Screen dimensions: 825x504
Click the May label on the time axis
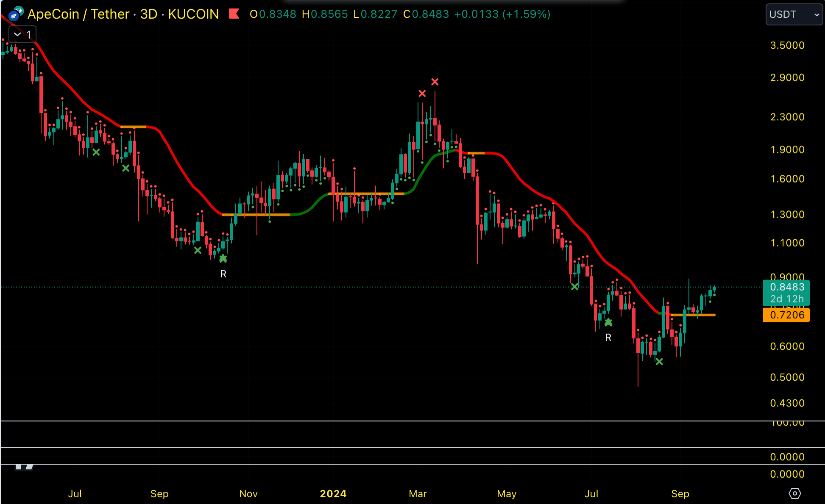tap(507, 494)
